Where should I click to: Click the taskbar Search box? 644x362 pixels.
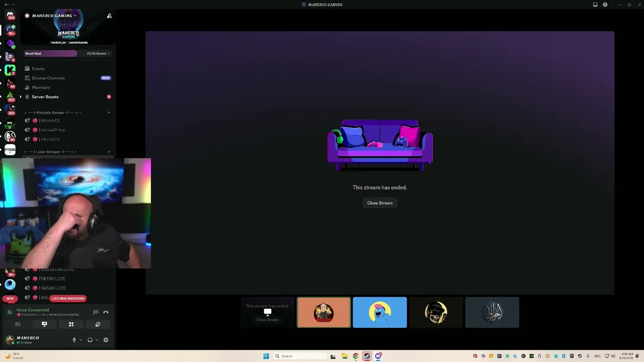click(x=300, y=356)
